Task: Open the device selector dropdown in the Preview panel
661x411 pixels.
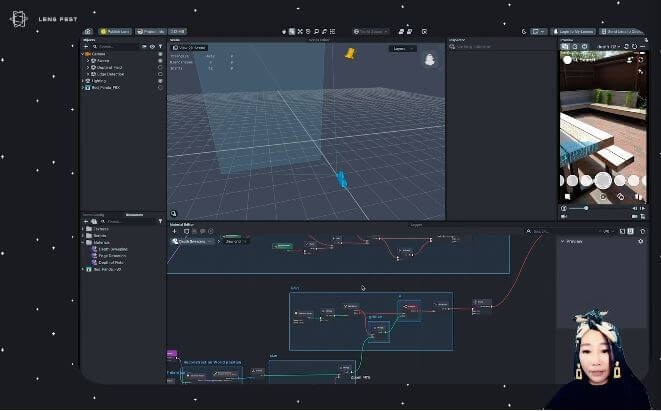Action: 609,46
